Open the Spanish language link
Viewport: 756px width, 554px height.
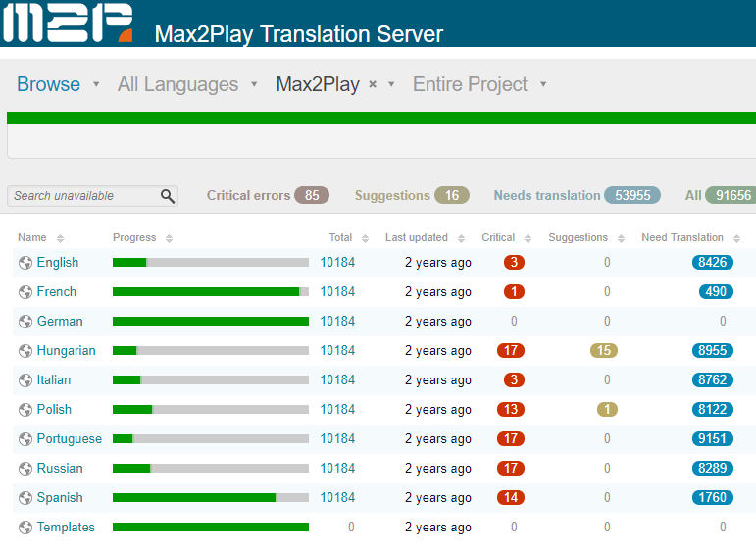(60, 497)
